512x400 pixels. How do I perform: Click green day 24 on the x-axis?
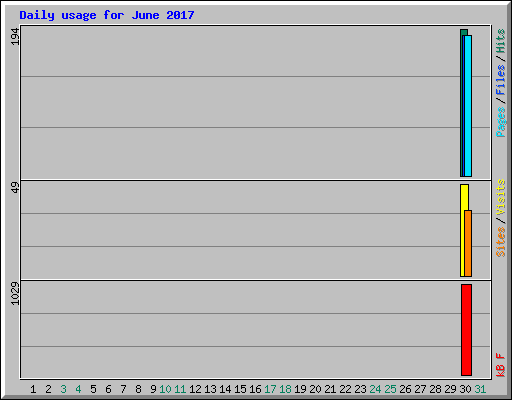[375, 389]
